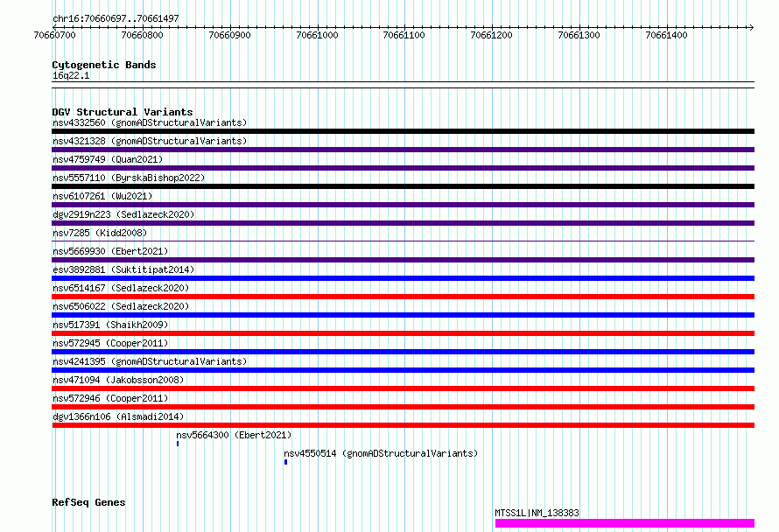Viewport: 779px width, 532px height.
Task: Click the magenta MTSS1L gene bar
Action: coord(624,523)
